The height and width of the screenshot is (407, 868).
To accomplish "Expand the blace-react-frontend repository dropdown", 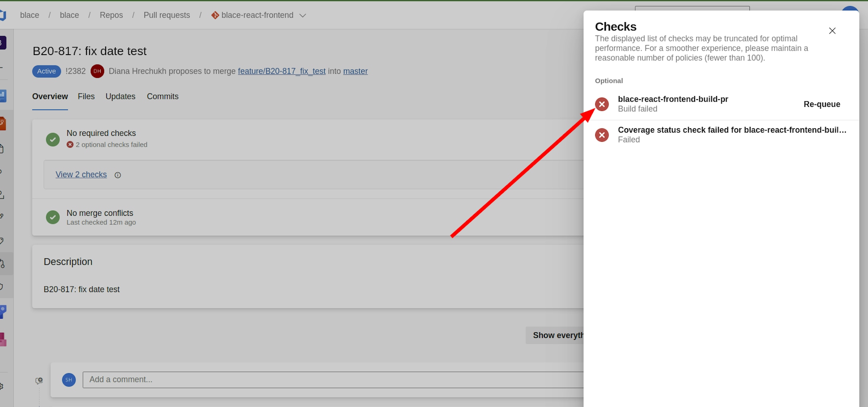I will [x=303, y=16].
